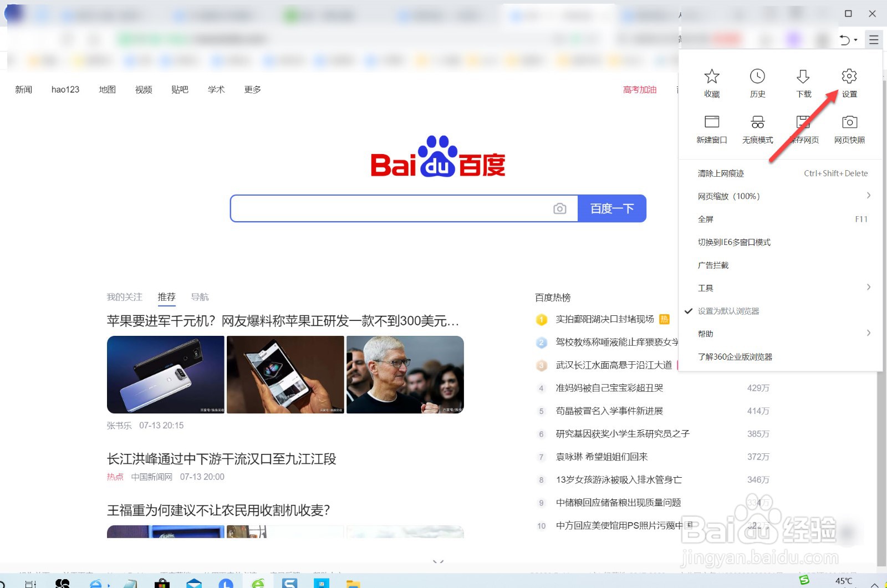Click the 中国新闻网 source label

(152, 477)
